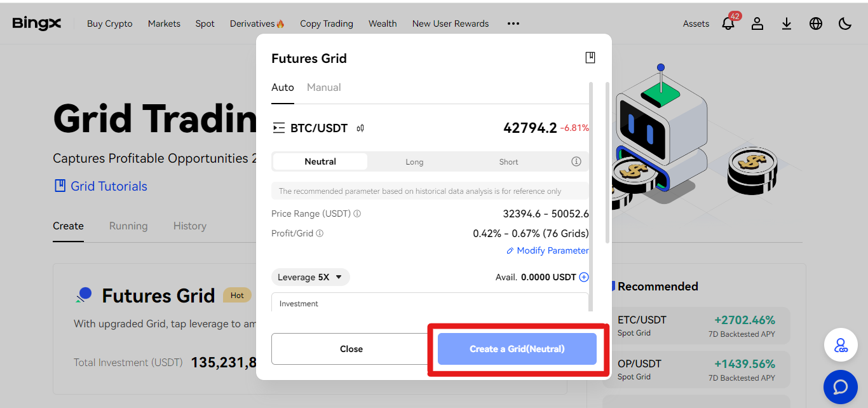Click the info icon beside Short mode

[x=576, y=161]
